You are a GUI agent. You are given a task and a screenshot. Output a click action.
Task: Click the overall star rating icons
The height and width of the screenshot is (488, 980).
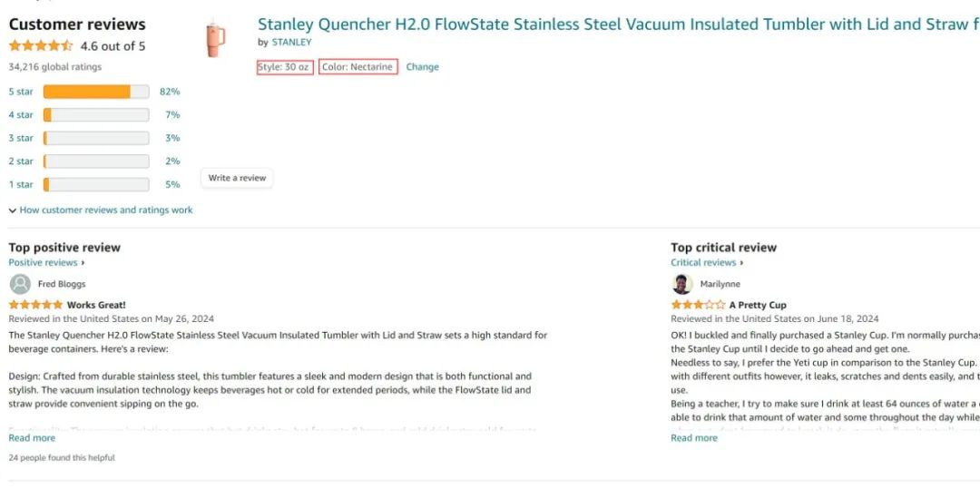click(41, 45)
